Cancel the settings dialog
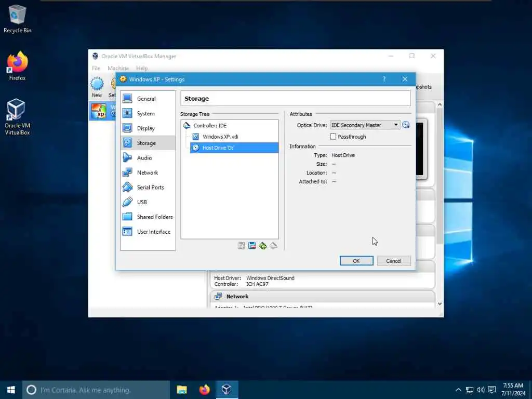 pyautogui.click(x=394, y=261)
